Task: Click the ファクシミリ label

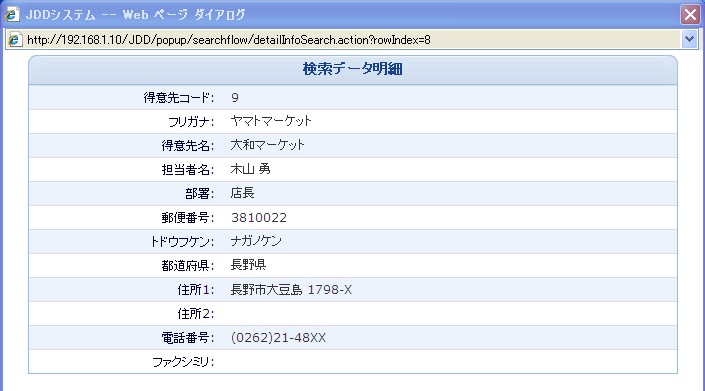Action: tap(183, 362)
